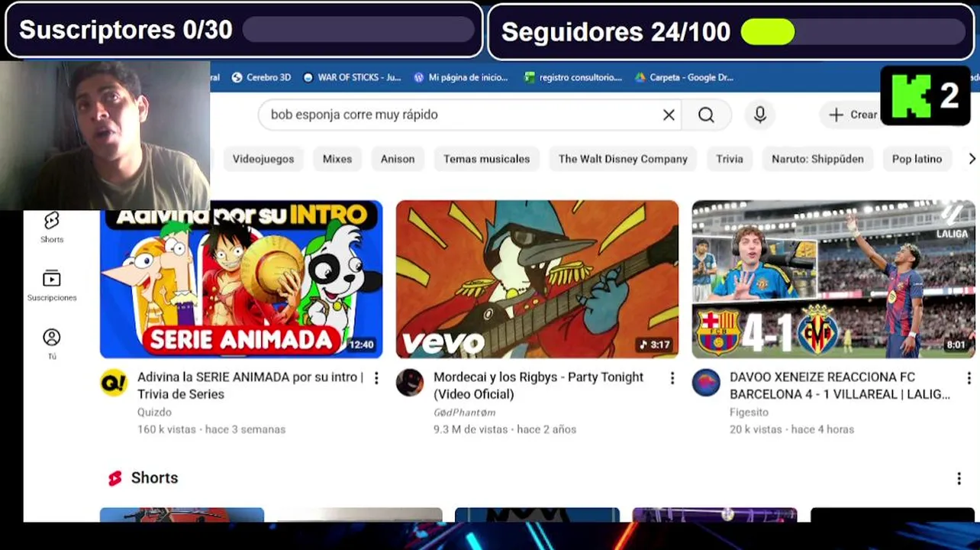
Task: Open the Barcelona 4-1 Villarreal thumbnail
Action: coord(833,279)
